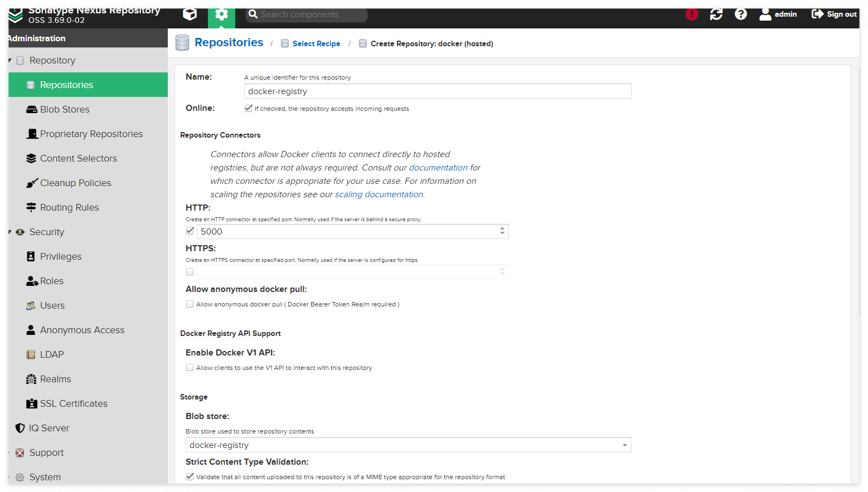The width and height of the screenshot is (868, 492).
Task: Enable Docker V1 API checkbox
Action: [190, 368]
